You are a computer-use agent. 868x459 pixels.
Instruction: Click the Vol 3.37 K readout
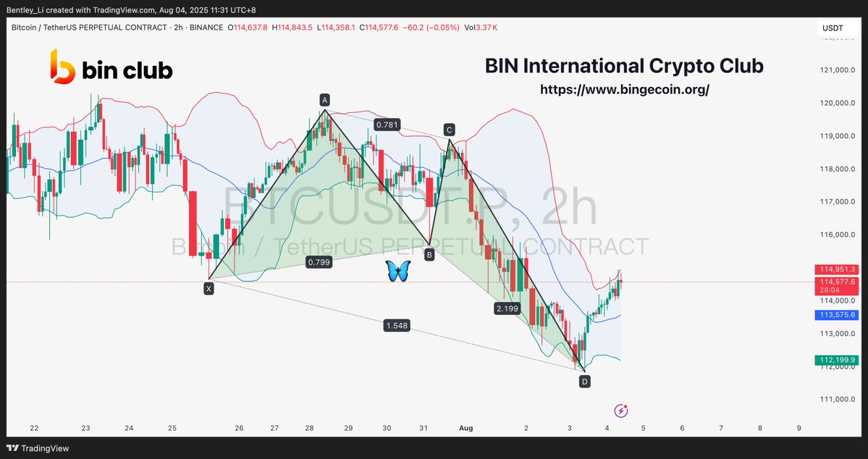481,27
